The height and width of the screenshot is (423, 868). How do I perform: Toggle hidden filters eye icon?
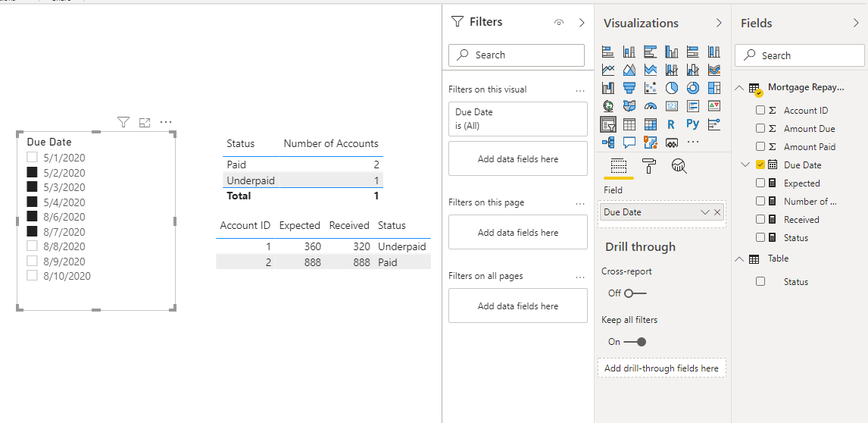[558, 23]
